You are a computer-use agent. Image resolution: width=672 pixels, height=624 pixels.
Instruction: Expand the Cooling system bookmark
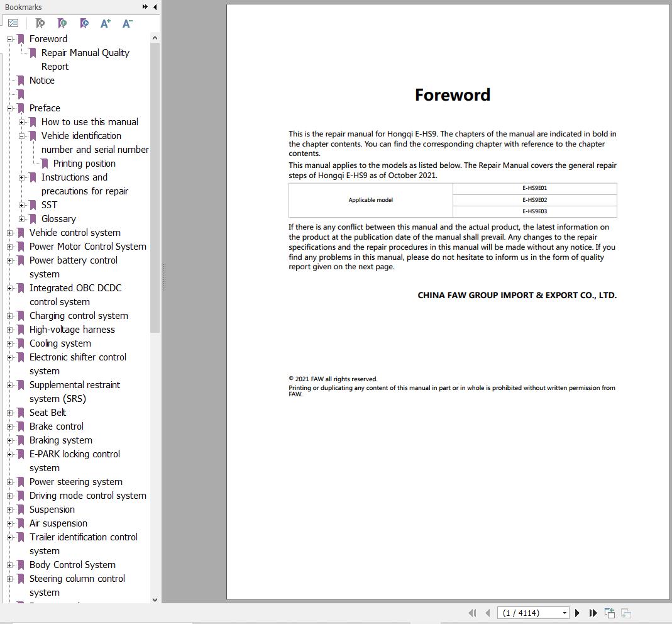tap(9, 343)
